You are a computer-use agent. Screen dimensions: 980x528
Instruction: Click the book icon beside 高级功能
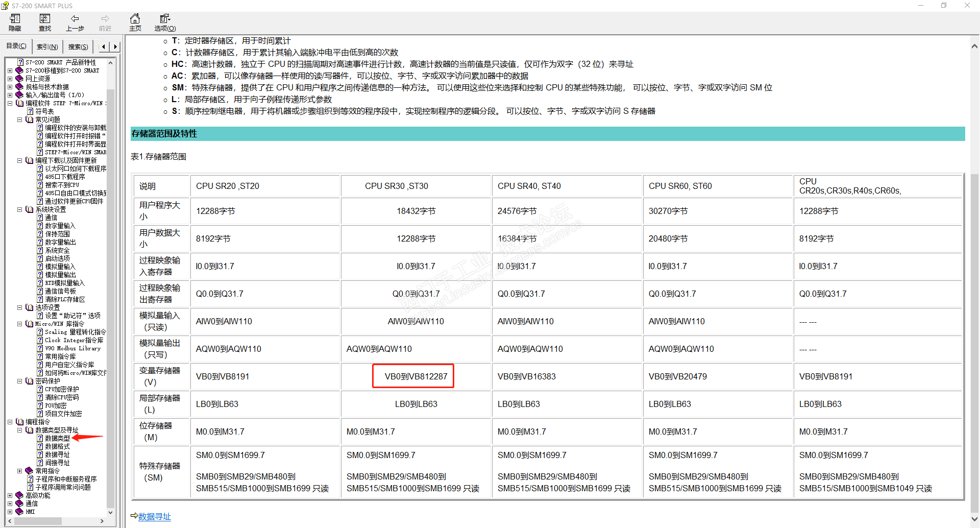[x=20, y=495]
